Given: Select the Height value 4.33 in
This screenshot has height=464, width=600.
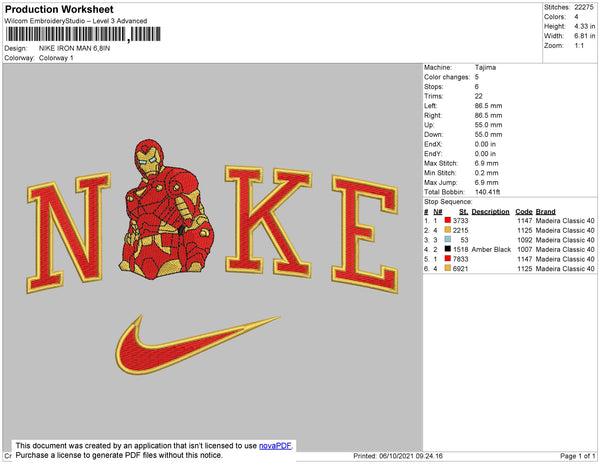Looking at the screenshot, I should [584, 26].
